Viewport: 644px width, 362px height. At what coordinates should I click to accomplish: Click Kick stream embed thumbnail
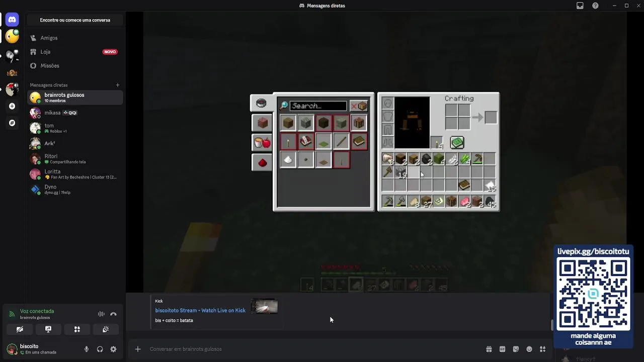265,307
